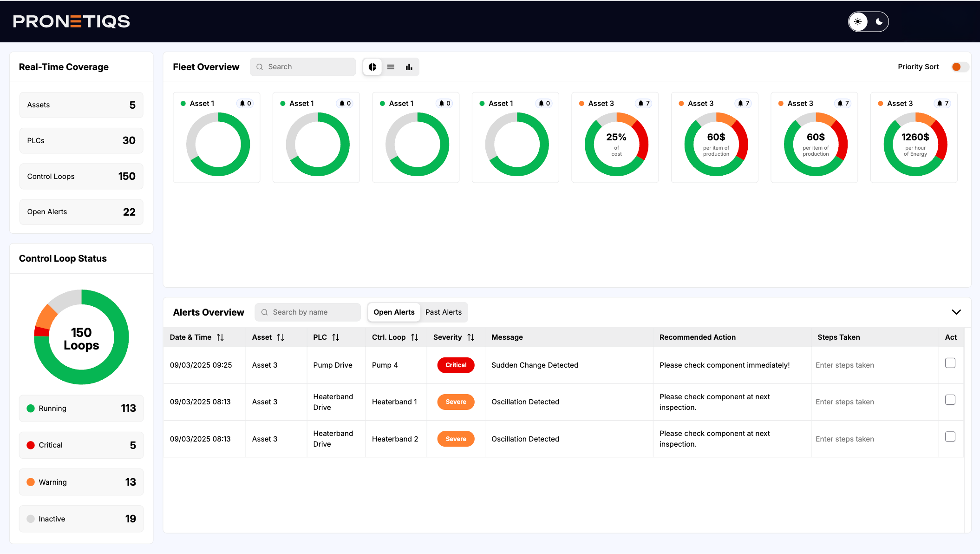Sort alerts by Severity column
980x554 pixels.
click(470, 337)
